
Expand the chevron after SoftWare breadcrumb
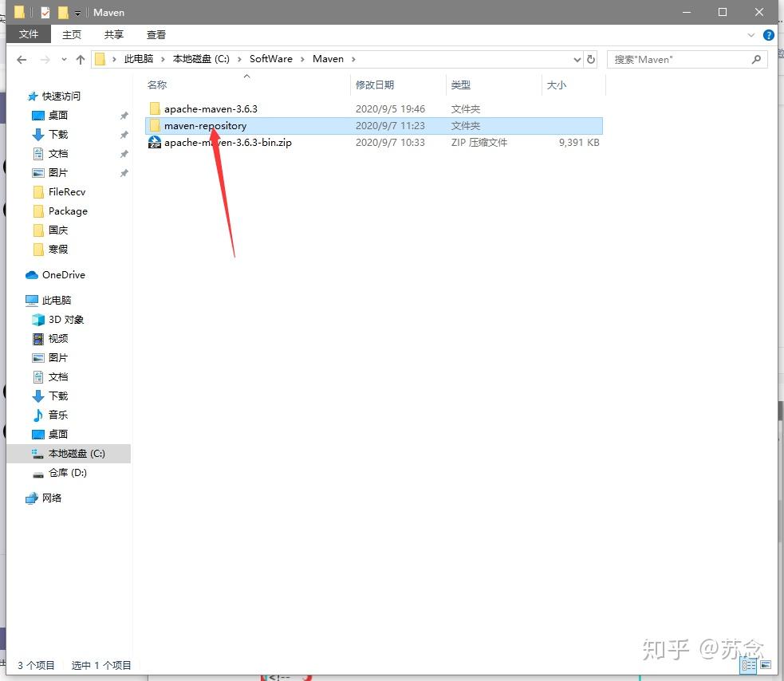(302, 60)
